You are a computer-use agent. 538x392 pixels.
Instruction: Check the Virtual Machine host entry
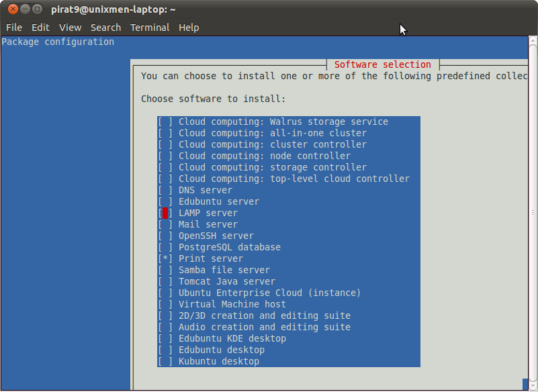(x=165, y=304)
